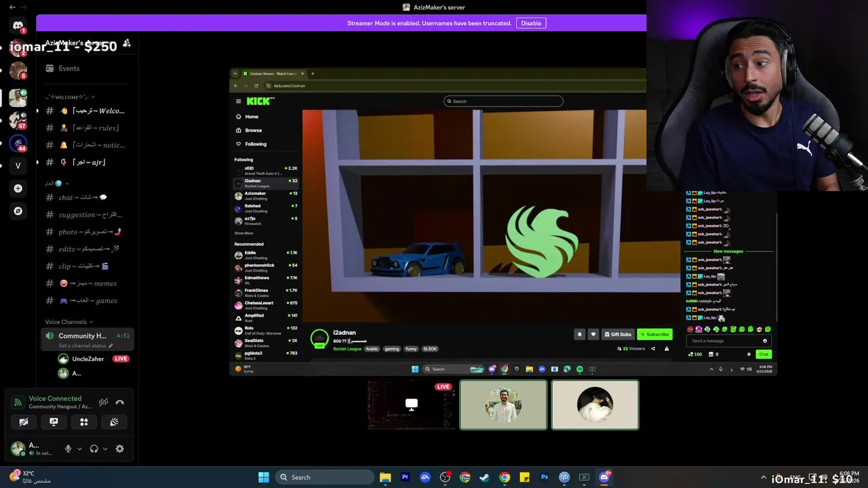Open the activities launcher button

tap(84, 422)
